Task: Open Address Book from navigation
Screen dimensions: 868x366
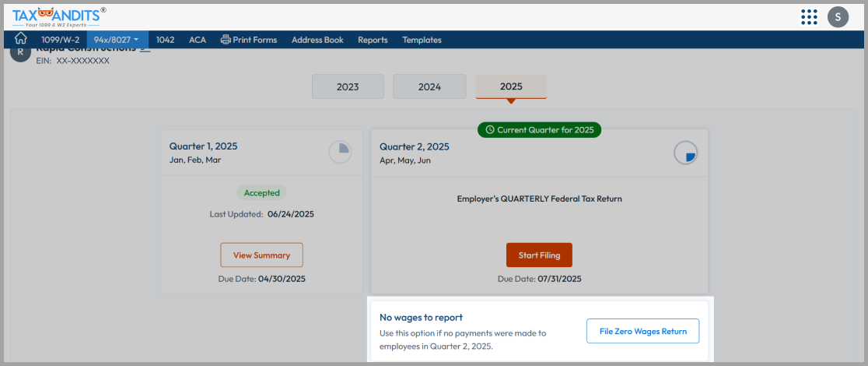Action: [317, 40]
